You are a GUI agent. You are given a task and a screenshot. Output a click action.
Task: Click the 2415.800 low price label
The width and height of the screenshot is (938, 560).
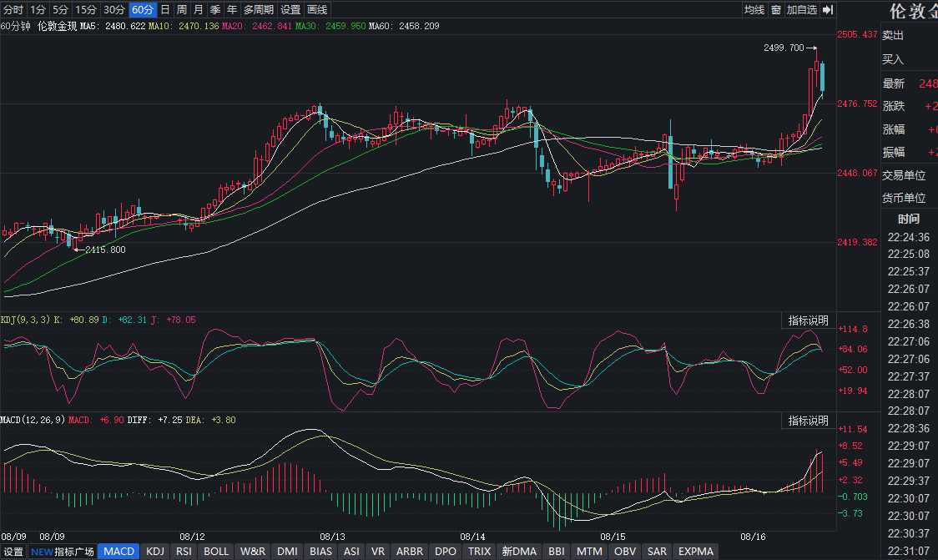click(x=105, y=250)
